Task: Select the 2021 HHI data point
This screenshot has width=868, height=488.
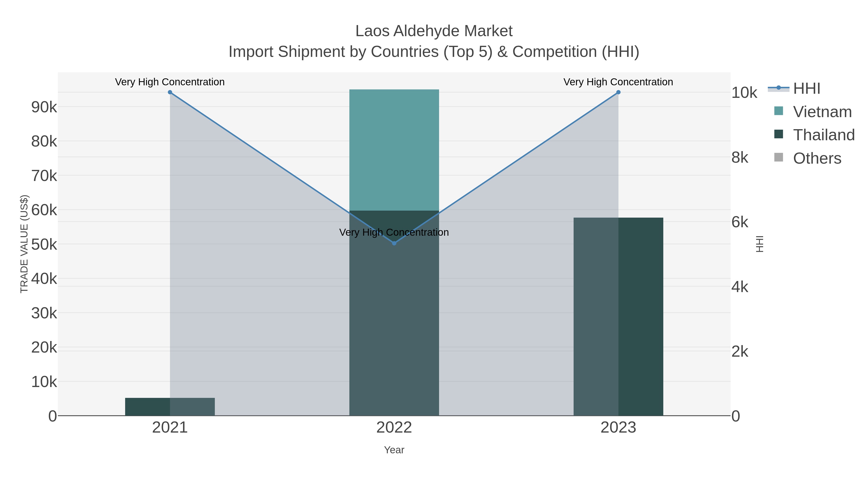Action: [x=170, y=92]
